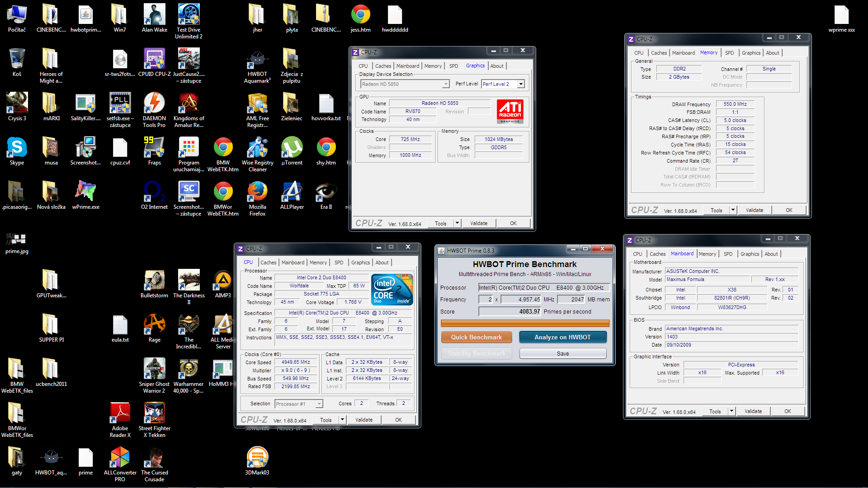Click Analyze on HWBOT button

point(563,337)
